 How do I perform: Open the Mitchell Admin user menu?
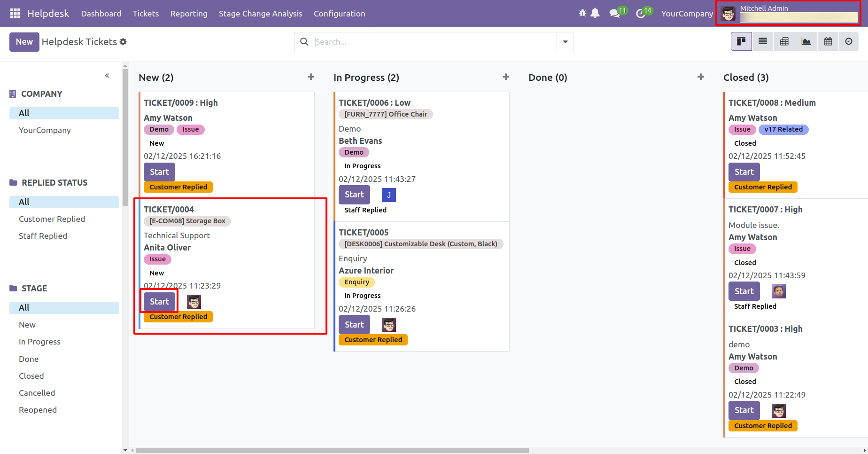[x=788, y=14]
